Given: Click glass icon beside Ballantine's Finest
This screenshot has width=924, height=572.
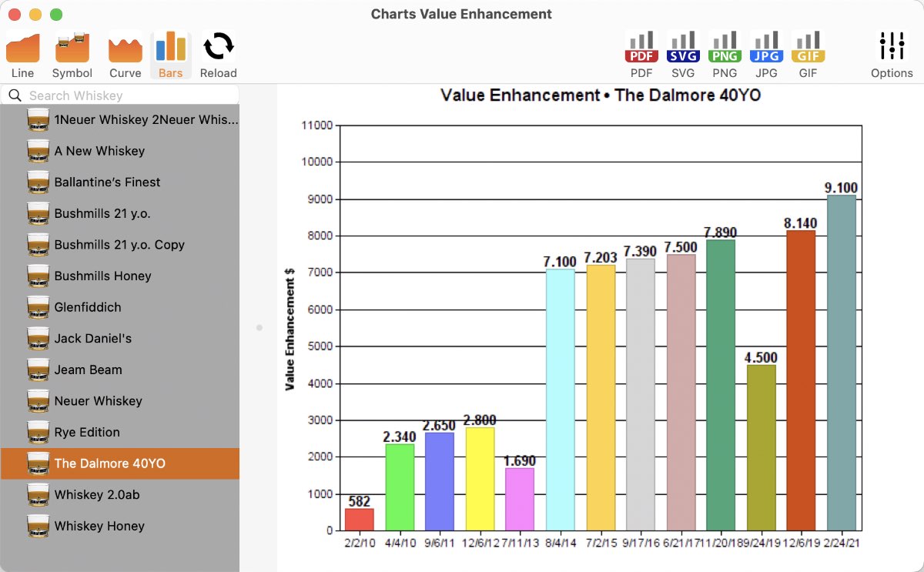Looking at the screenshot, I should (x=38, y=182).
